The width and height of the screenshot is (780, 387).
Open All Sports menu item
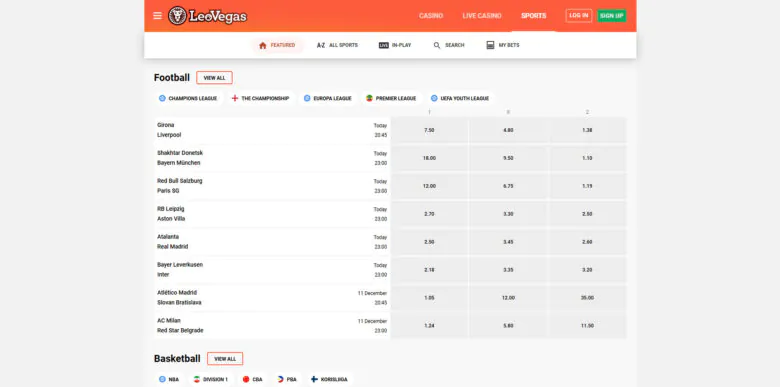[x=337, y=45]
